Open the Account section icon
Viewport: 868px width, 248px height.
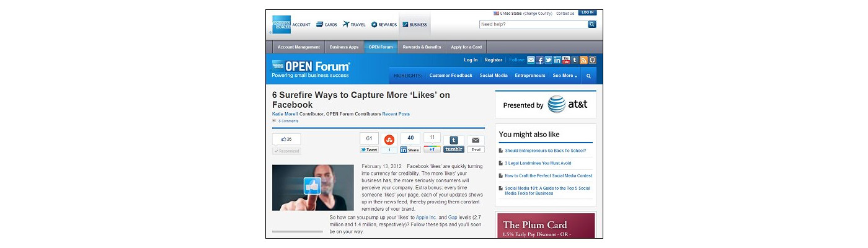click(x=301, y=25)
